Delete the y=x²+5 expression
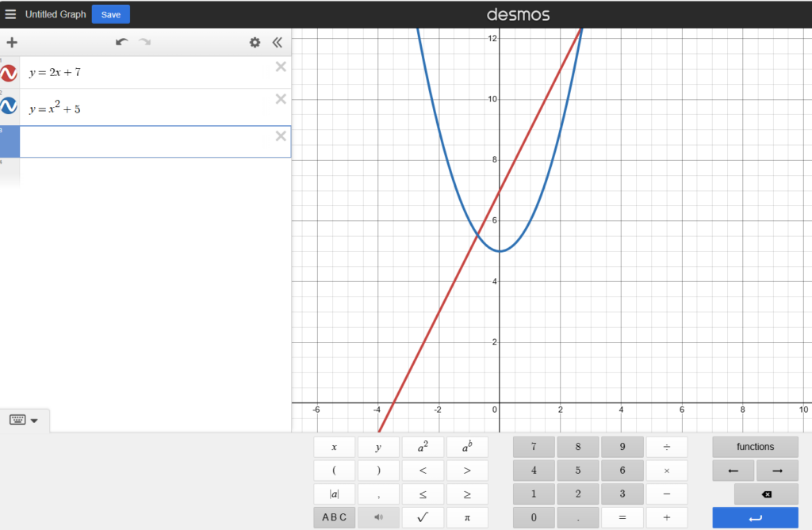The image size is (812, 530). click(x=281, y=99)
